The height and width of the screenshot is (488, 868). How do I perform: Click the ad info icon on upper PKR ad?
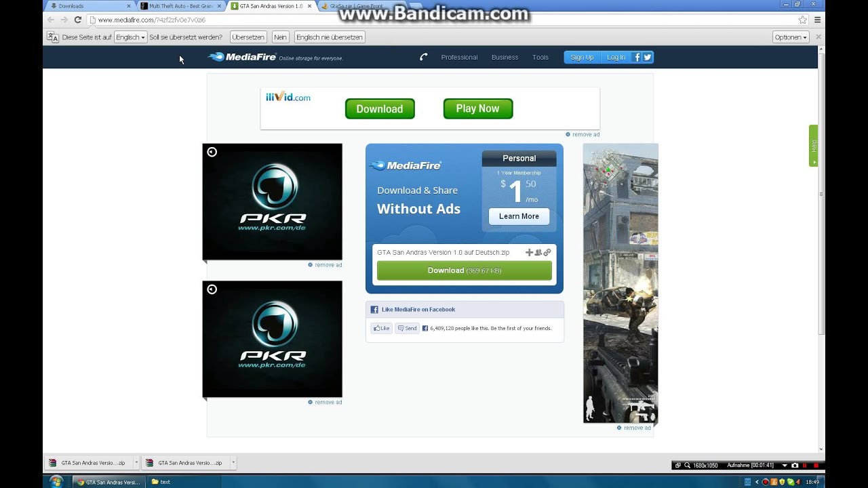pyautogui.click(x=212, y=152)
